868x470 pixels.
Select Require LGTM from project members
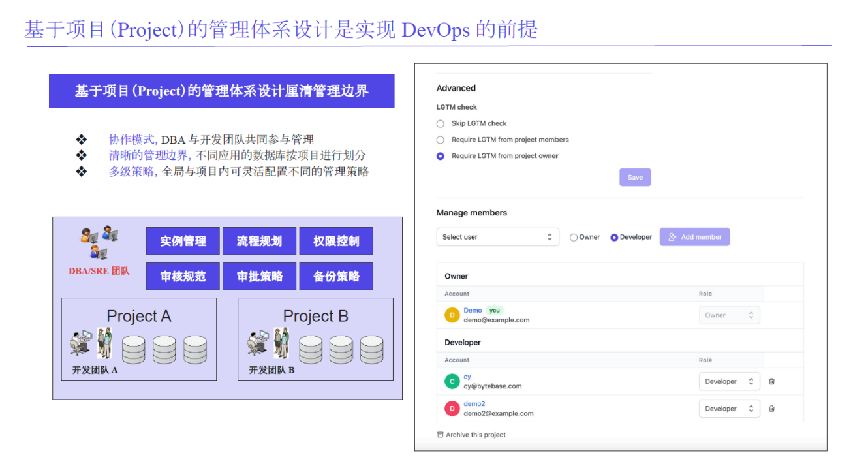coord(440,140)
